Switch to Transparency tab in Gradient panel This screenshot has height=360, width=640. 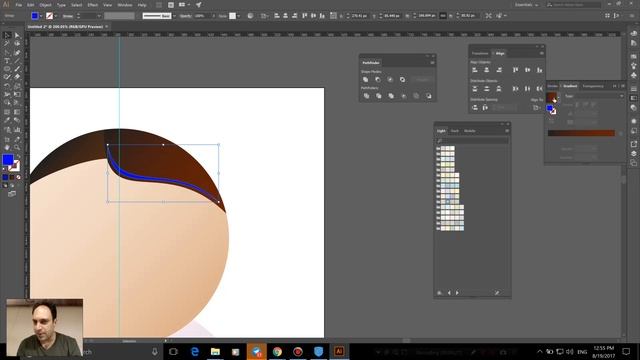(593, 86)
